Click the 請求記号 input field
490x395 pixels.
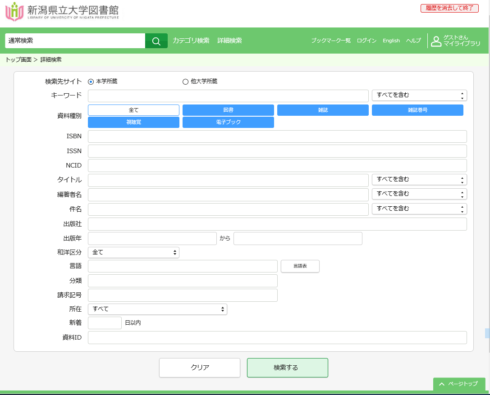click(183, 295)
